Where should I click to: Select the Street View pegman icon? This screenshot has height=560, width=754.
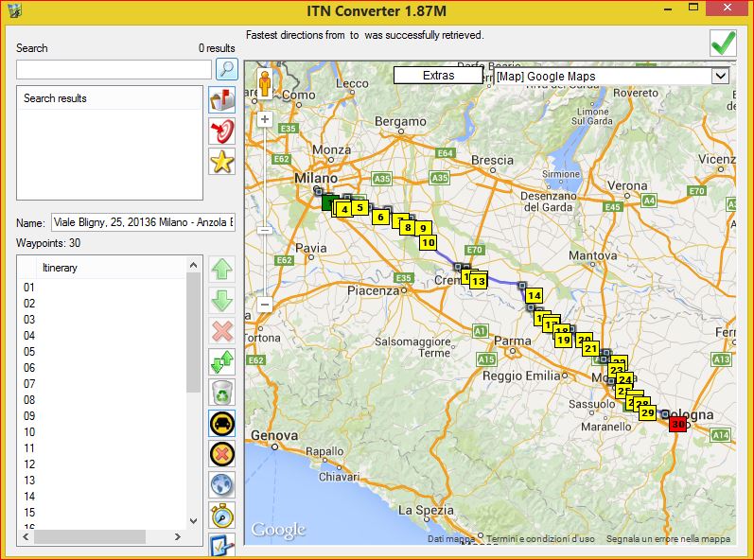(265, 84)
